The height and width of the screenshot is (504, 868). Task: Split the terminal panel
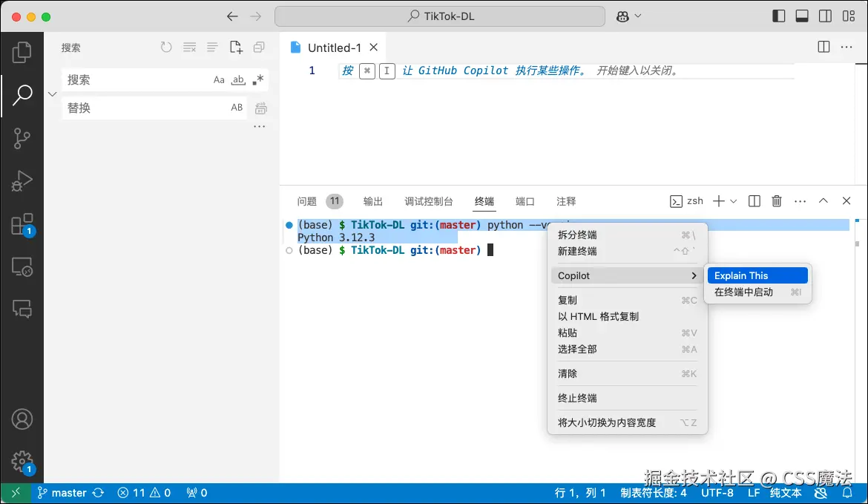point(754,201)
